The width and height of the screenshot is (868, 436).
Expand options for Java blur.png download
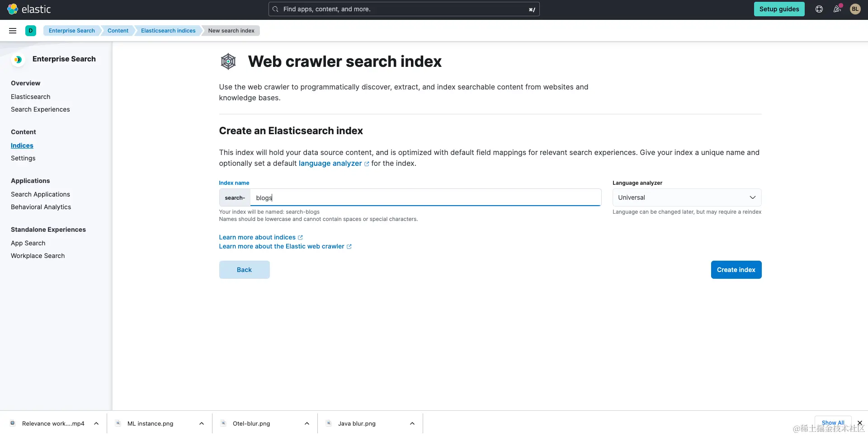[x=412, y=423]
